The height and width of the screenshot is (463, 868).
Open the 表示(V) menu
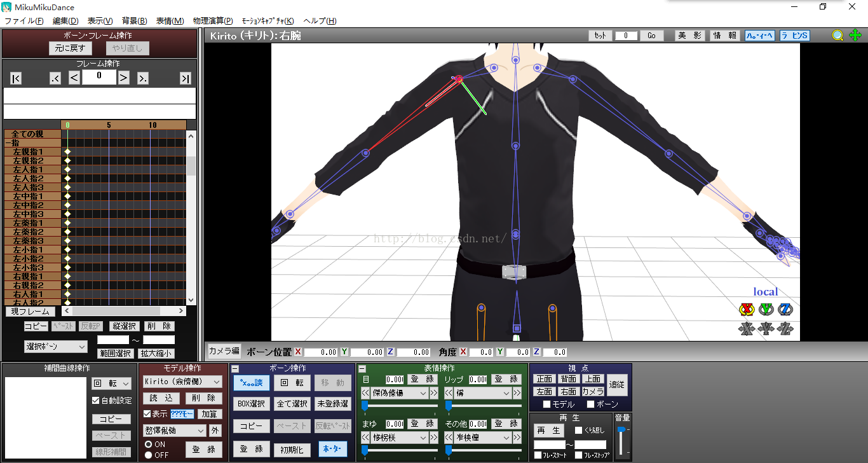pyautogui.click(x=100, y=21)
